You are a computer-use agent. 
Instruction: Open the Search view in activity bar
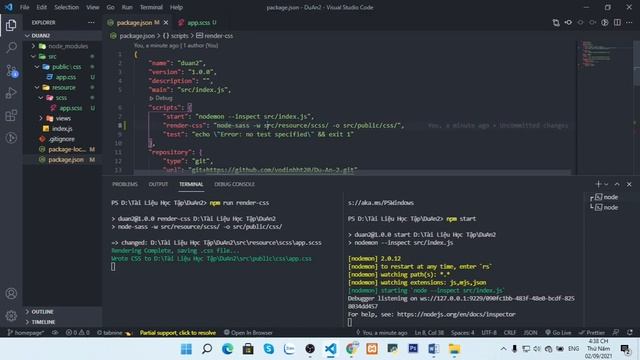(11, 47)
